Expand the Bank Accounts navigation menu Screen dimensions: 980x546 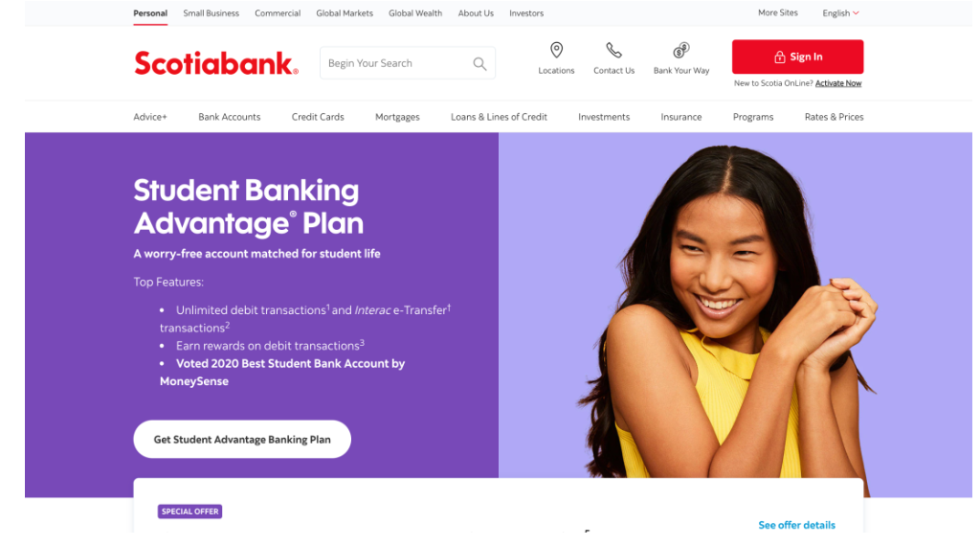(230, 117)
